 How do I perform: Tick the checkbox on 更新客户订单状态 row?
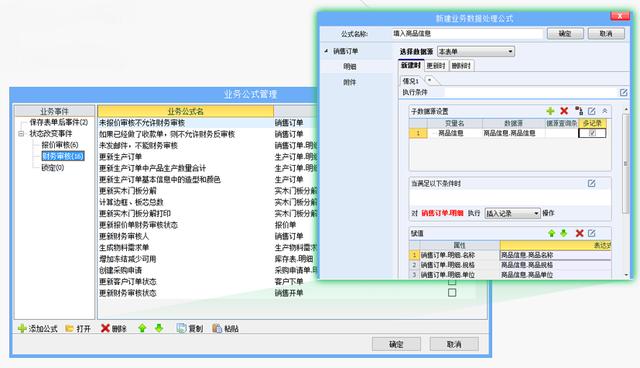[452, 282]
